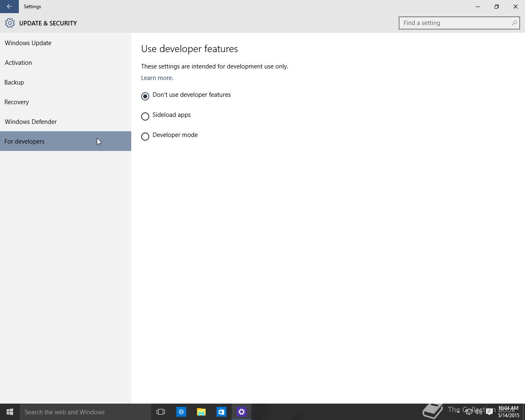Image resolution: width=525 pixels, height=420 pixels.
Task: Show hidden system tray icons
Action: pos(458,412)
